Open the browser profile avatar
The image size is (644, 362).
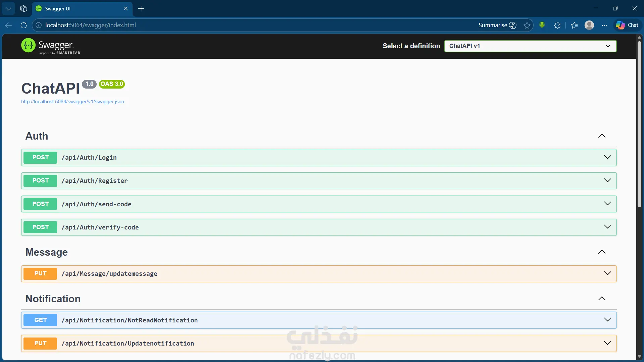pos(589,25)
